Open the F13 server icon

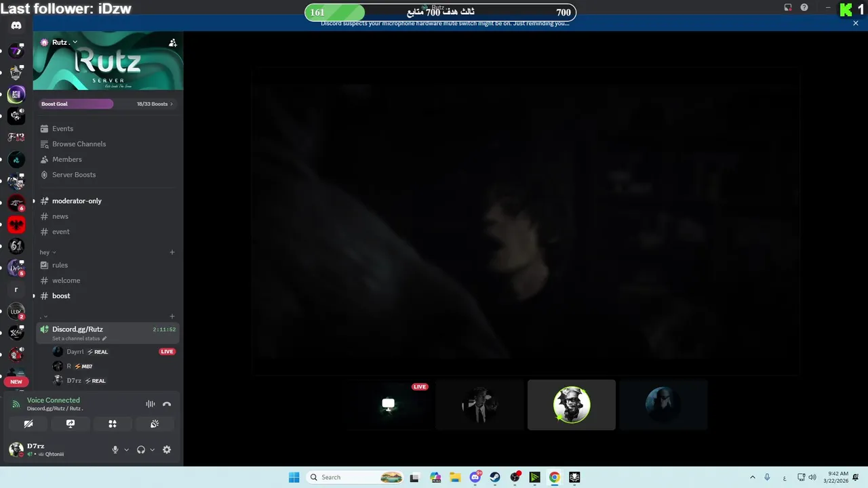pos(16,138)
